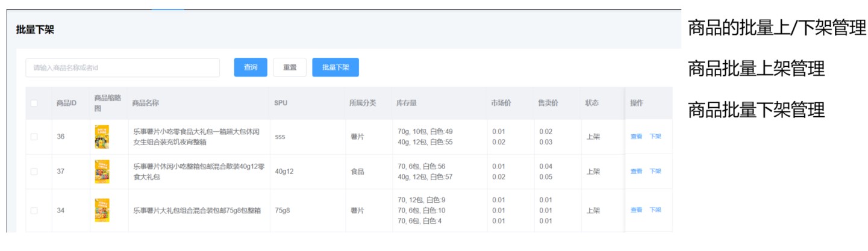Click 查看 link for product 34
The width and height of the screenshot is (868, 251).
click(x=636, y=210)
